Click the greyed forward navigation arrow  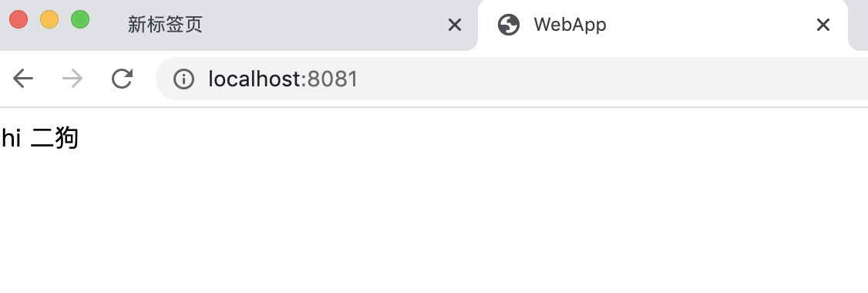coord(72,79)
